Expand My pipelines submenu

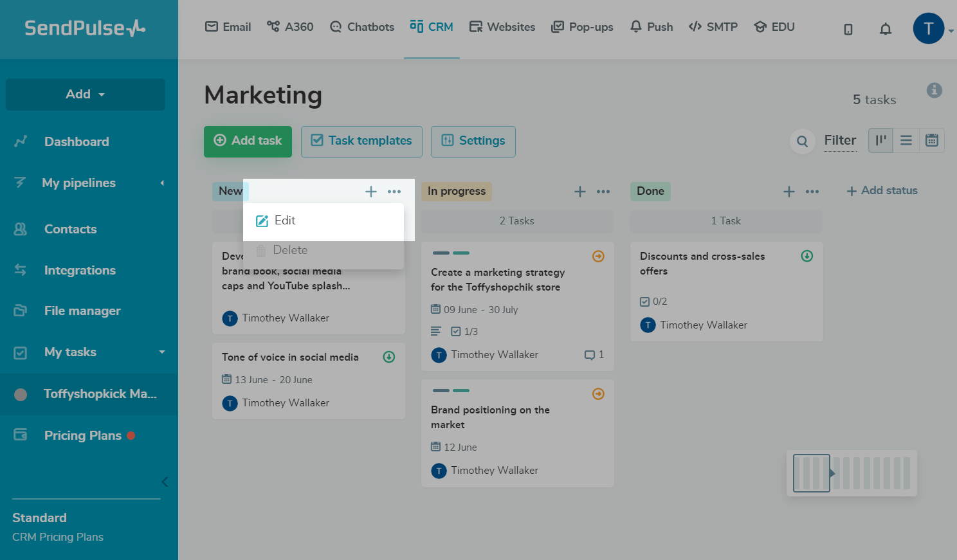[x=162, y=183]
